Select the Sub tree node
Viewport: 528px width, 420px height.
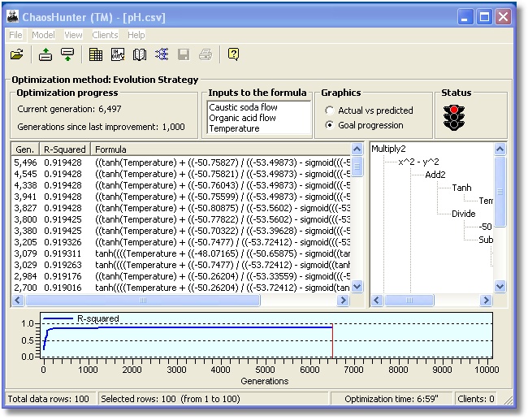(486, 240)
